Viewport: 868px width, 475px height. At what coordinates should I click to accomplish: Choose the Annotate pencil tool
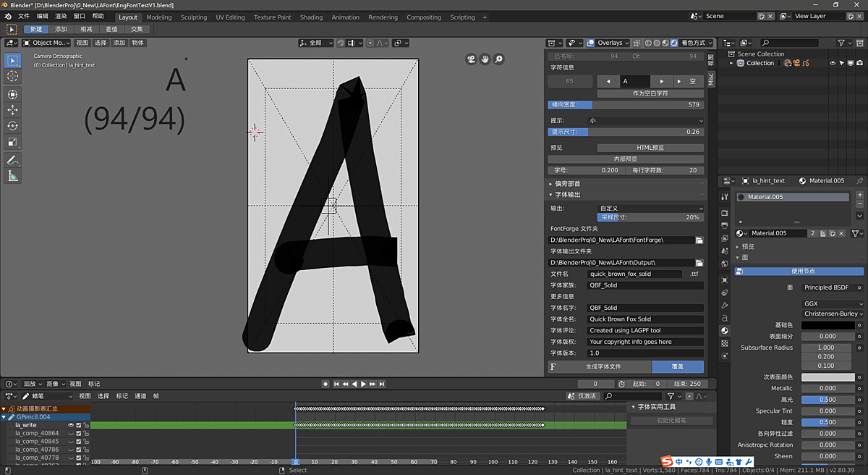(x=13, y=161)
